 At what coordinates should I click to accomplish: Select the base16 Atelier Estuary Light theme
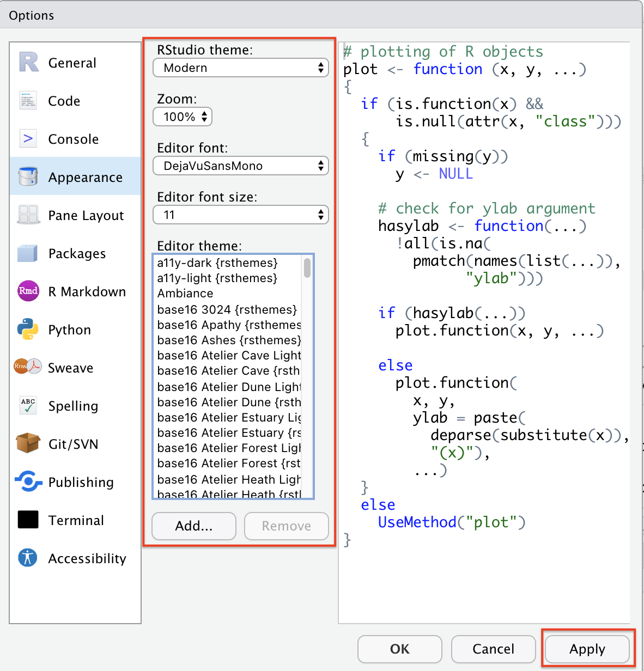pyautogui.click(x=228, y=417)
